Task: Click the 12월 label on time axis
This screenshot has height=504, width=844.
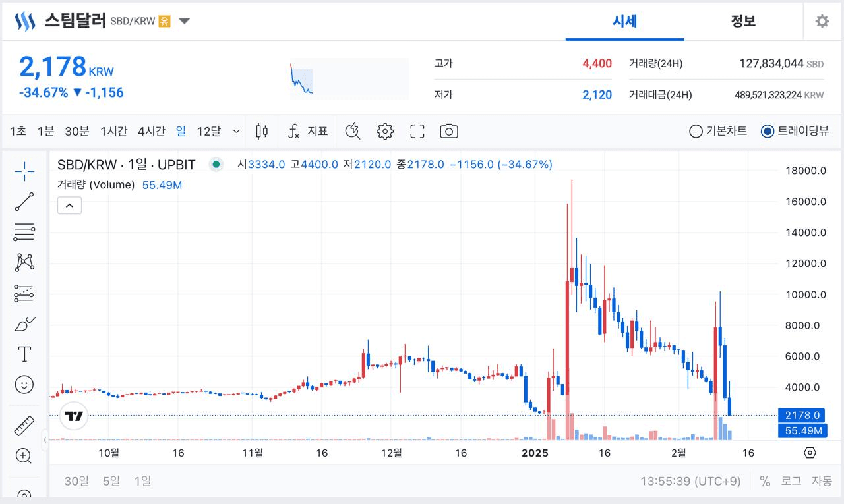Action: click(392, 453)
